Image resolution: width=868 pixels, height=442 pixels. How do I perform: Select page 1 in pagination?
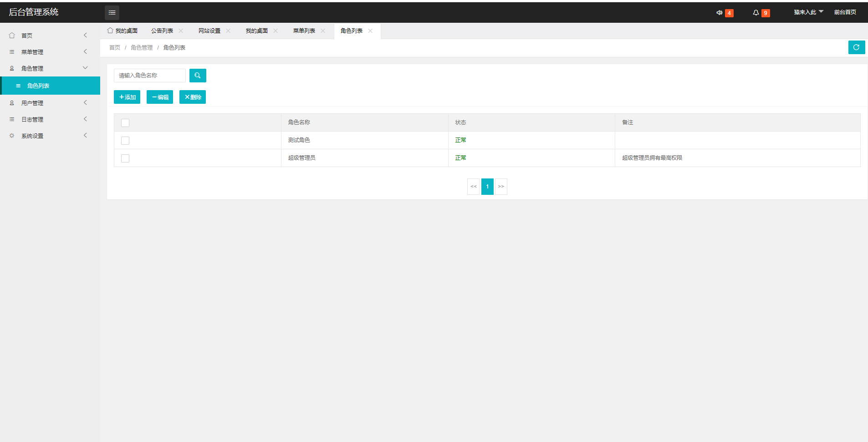487,187
